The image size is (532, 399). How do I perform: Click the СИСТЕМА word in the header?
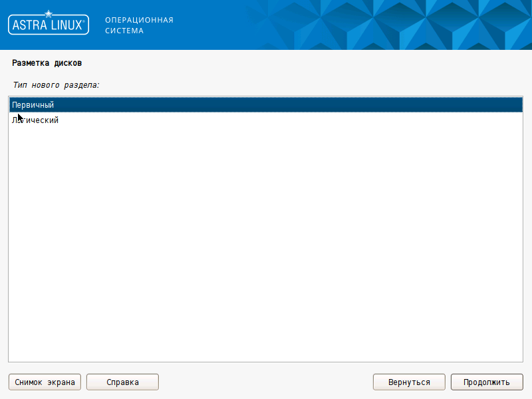coord(124,31)
